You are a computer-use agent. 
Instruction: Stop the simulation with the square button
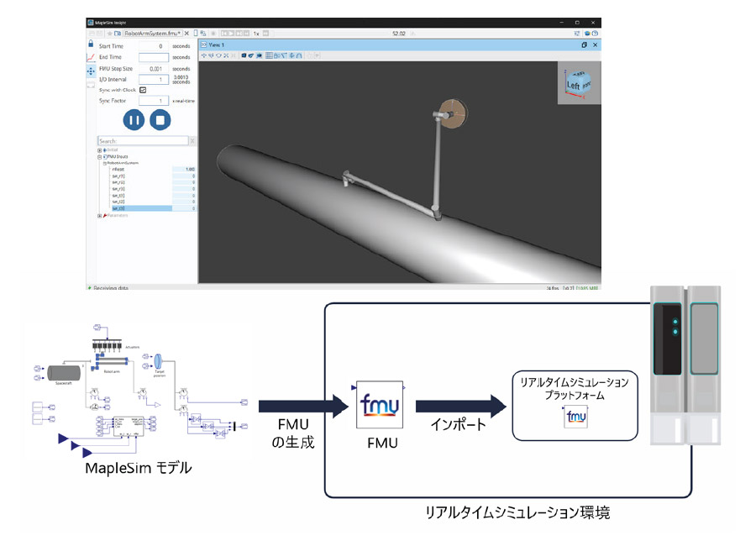coord(160,119)
